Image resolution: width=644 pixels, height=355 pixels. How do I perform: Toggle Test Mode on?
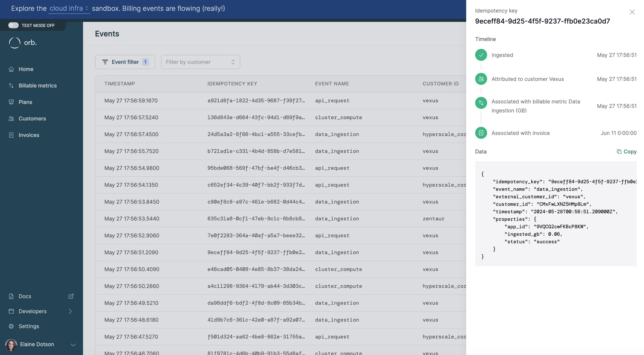[x=14, y=25]
